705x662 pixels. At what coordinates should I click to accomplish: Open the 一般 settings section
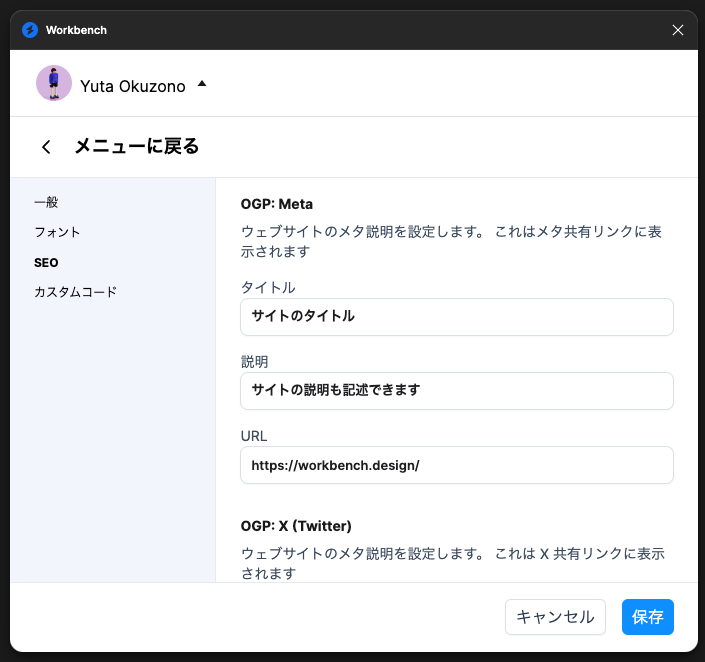[x=46, y=202]
